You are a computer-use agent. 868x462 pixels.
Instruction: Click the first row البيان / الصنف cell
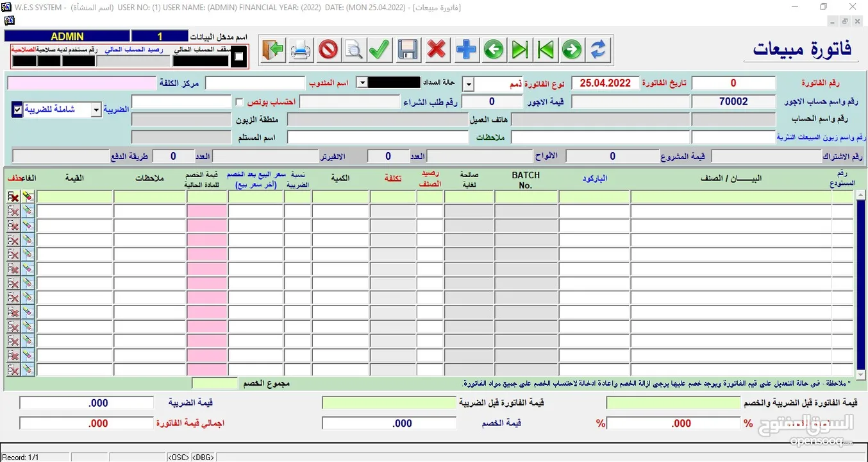pyautogui.click(x=731, y=197)
